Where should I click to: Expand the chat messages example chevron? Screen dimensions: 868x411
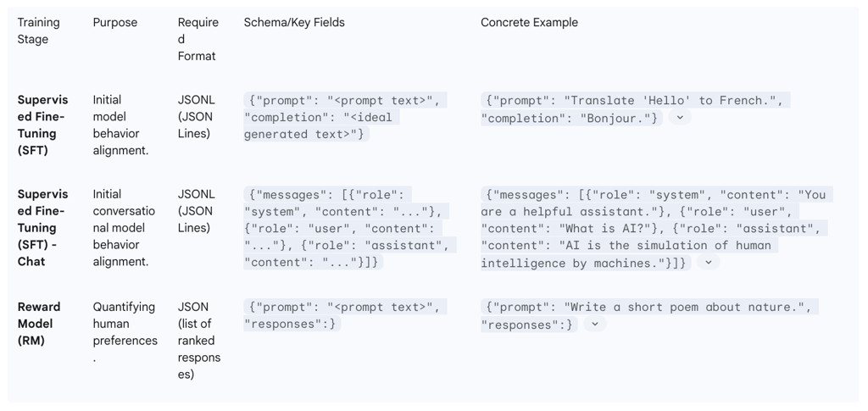[x=709, y=262]
